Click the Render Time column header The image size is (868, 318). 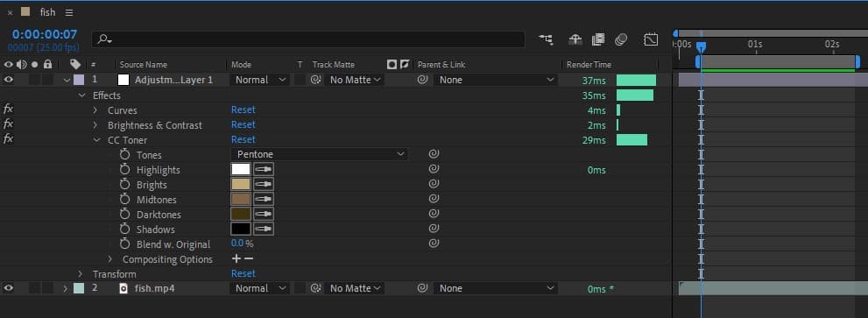point(589,65)
